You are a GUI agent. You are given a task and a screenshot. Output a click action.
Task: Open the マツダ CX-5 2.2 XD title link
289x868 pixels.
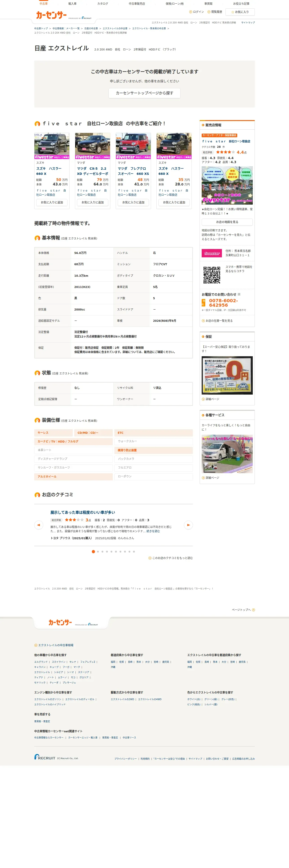[x=93, y=171]
